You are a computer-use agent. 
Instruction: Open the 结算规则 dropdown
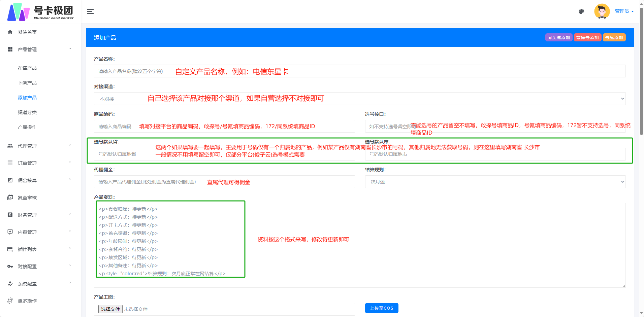click(495, 182)
